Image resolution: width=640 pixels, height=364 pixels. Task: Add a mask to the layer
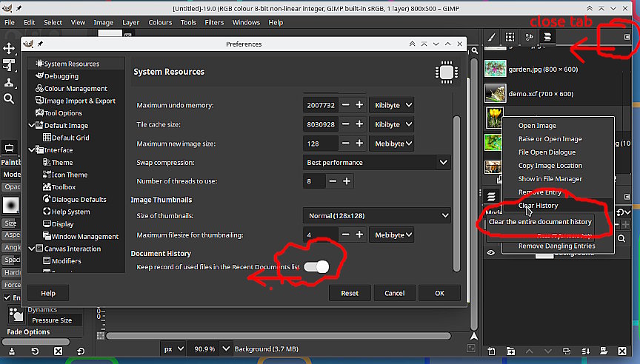[x=604, y=351]
